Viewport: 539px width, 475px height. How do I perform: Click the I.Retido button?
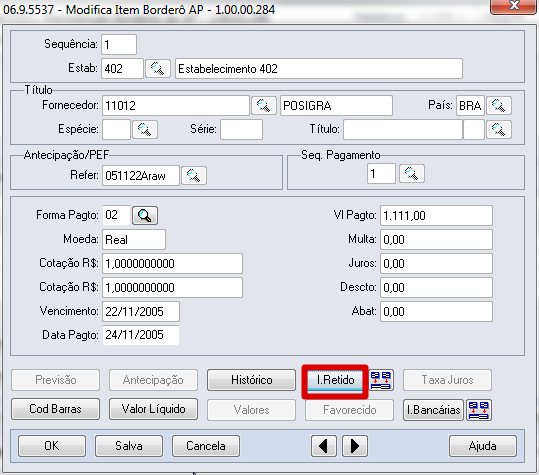point(335,380)
